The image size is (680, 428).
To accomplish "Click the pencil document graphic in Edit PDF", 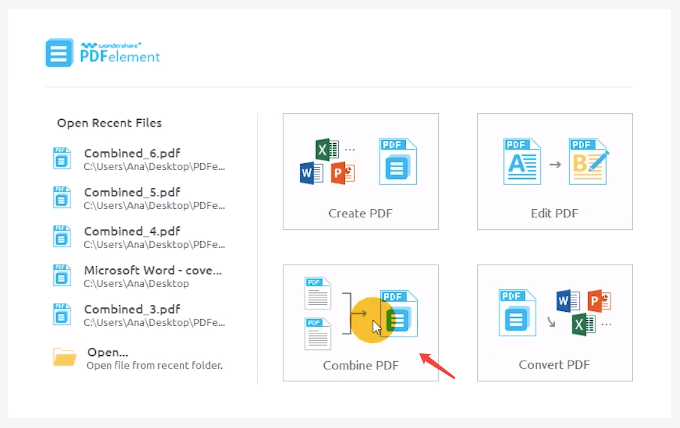I will tap(554, 162).
